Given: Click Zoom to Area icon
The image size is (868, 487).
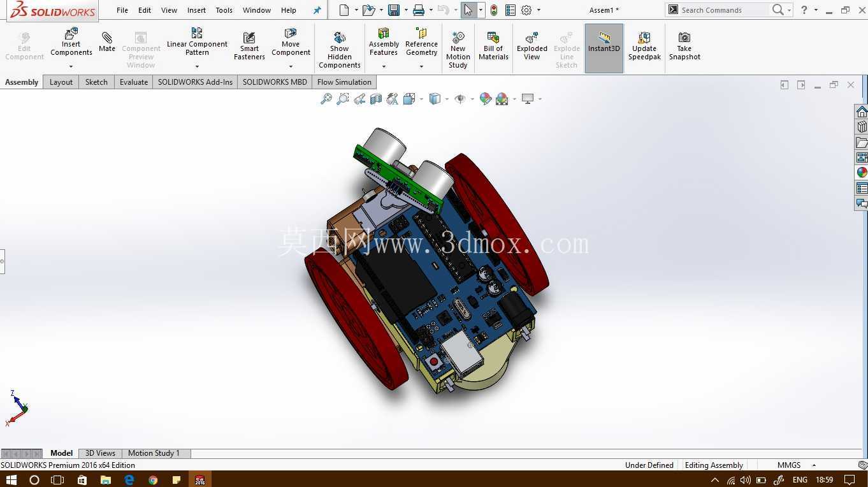Looking at the screenshot, I should pyautogui.click(x=343, y=99).
